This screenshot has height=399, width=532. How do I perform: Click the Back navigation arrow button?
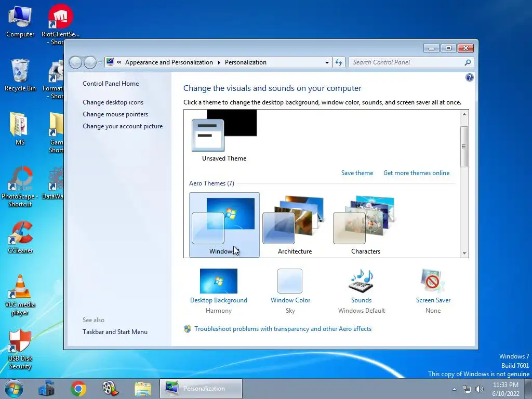(75, 62)
